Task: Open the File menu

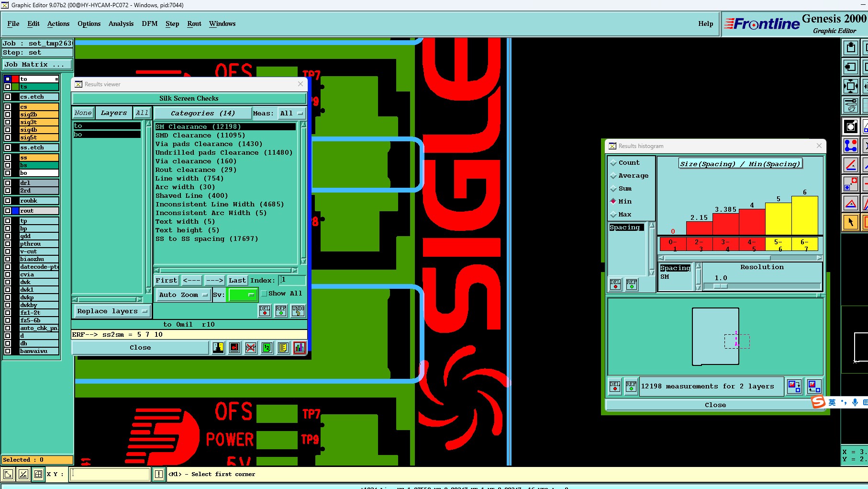Action: click(13, 24)
